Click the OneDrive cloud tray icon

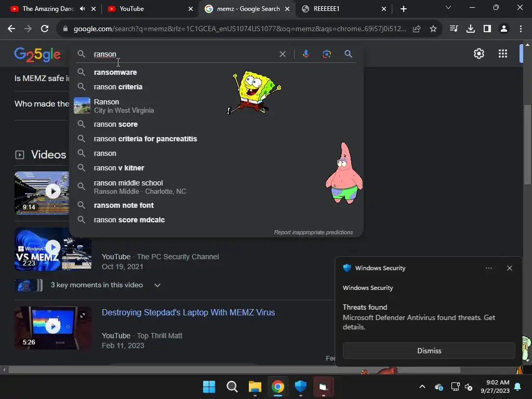[x=438, y=387]
